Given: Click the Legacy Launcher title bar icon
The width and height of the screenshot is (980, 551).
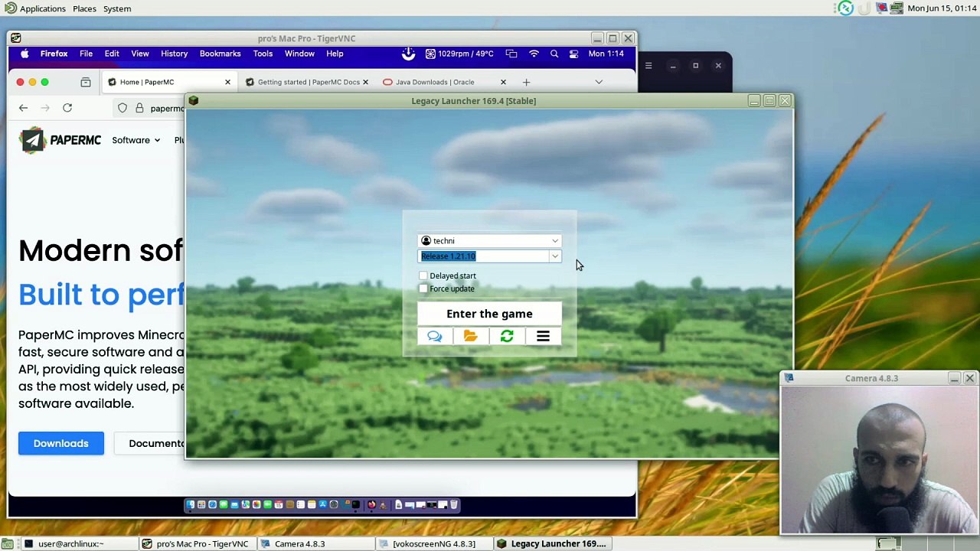Looking at the screenshot, I should [x=194, y=101].
